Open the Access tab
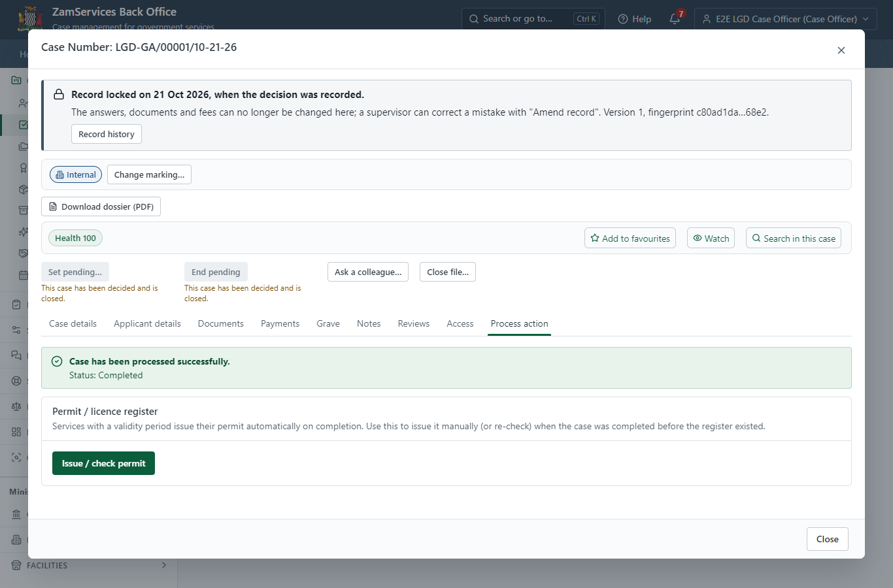Viewport: 893px width, 588px height. click(x=460, y=323)
